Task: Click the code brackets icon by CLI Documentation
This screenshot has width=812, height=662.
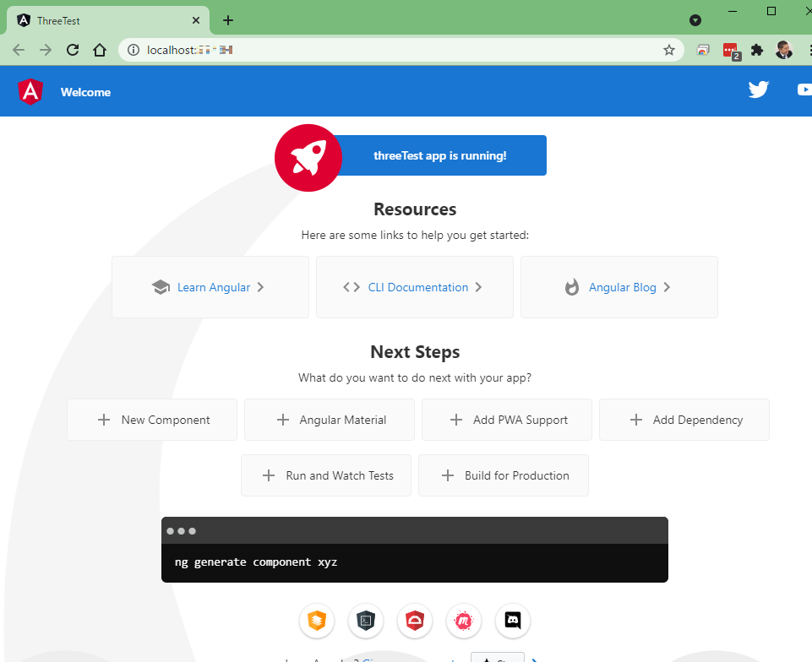Action: coord(352,287)
